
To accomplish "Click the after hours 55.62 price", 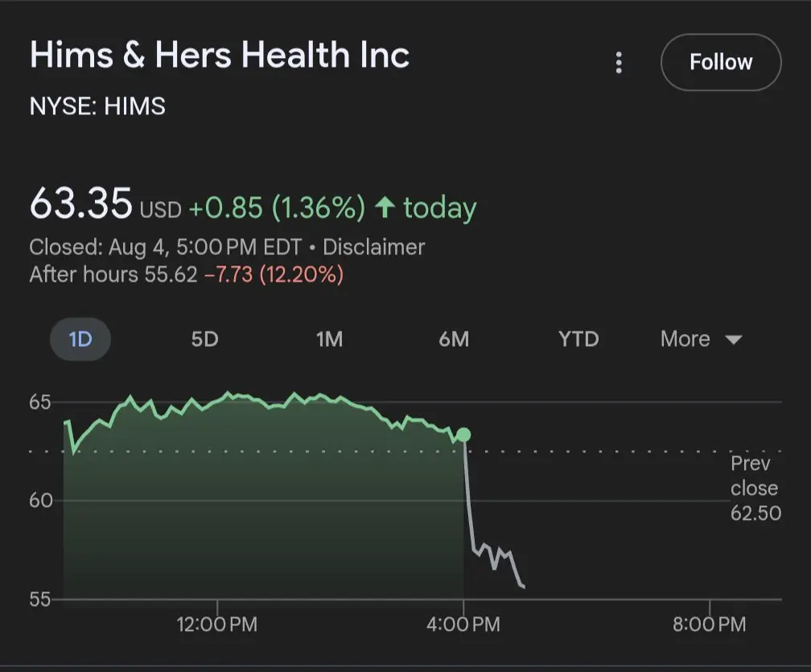I will click(171, 274).
